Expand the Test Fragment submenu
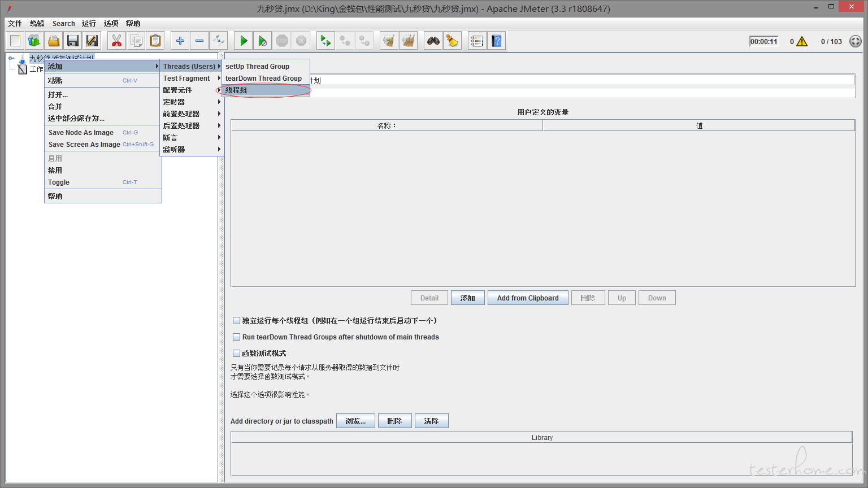 pyautogui.click(x=192, y=78)
